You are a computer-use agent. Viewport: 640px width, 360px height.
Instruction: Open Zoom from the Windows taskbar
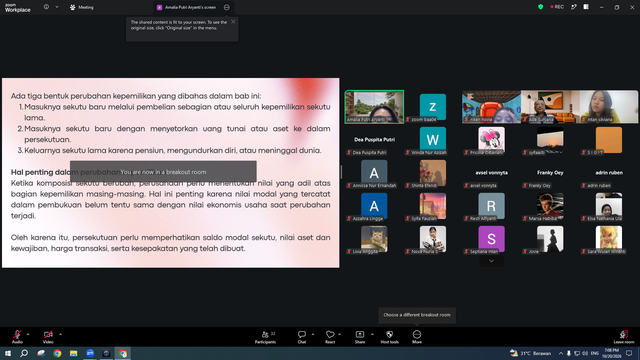click(90, 353)
